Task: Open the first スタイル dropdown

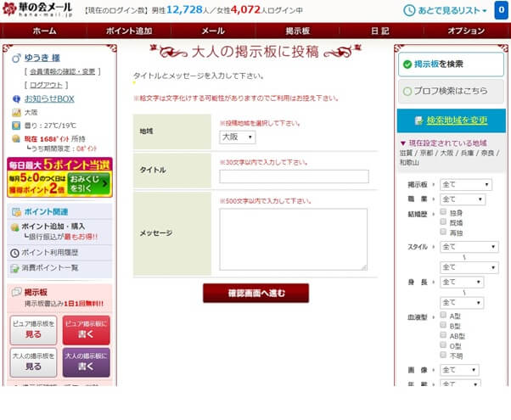Action: coord(469,247)
